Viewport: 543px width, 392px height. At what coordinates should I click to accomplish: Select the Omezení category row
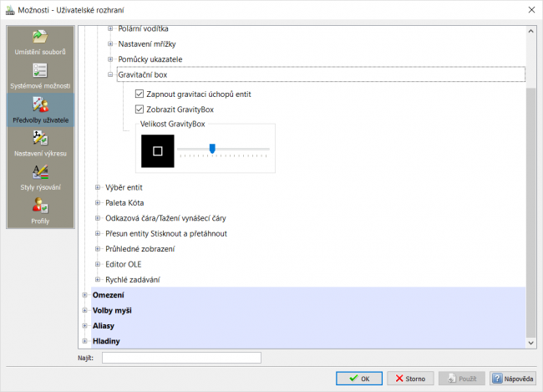pyautogui.click(x=308, y=295)
